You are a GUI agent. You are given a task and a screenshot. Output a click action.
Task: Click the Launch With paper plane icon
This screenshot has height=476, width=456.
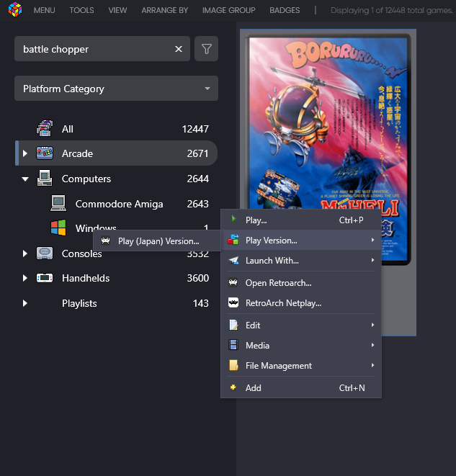coord(233,260)
